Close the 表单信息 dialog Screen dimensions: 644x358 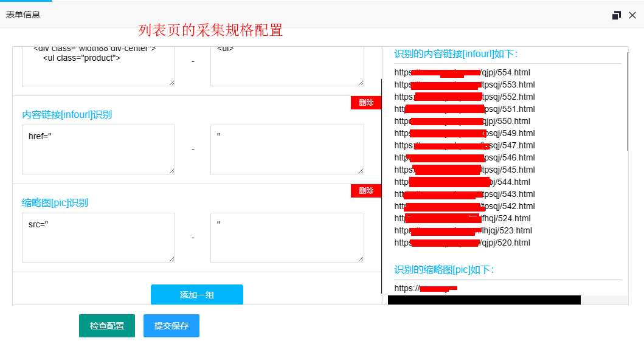tap(632, 15)
